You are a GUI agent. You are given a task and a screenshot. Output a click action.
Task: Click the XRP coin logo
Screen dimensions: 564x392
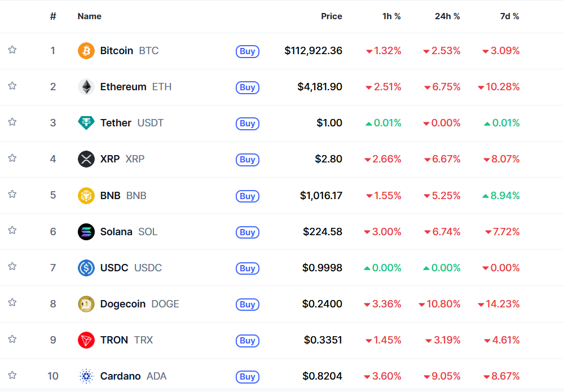86,159
